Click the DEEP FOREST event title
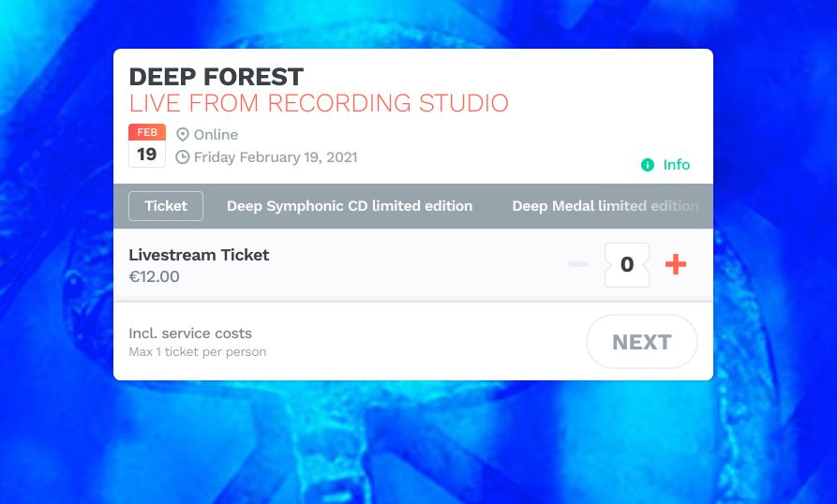 [217, 77]
